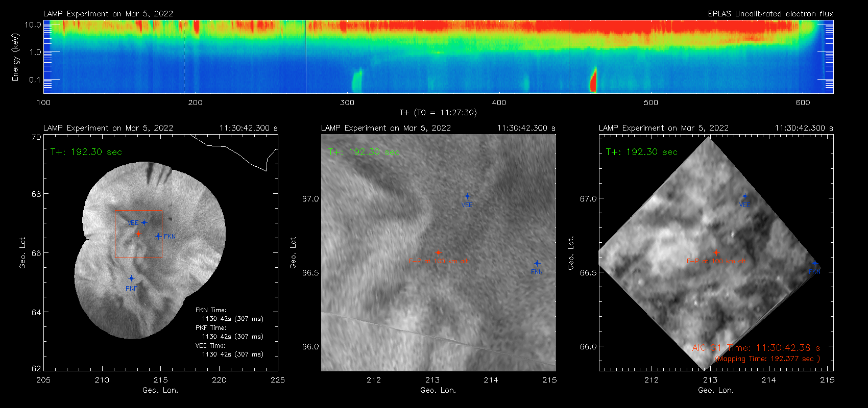Screen dimensions: 868x408
Task: Click the '1130 42s (307 ms)' value under FKN Time
Action: tap(233, 319)
